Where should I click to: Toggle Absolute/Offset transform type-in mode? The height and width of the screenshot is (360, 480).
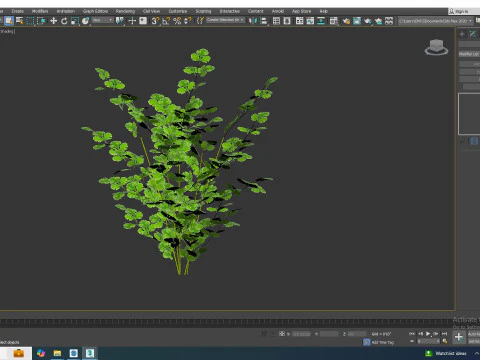282,333
